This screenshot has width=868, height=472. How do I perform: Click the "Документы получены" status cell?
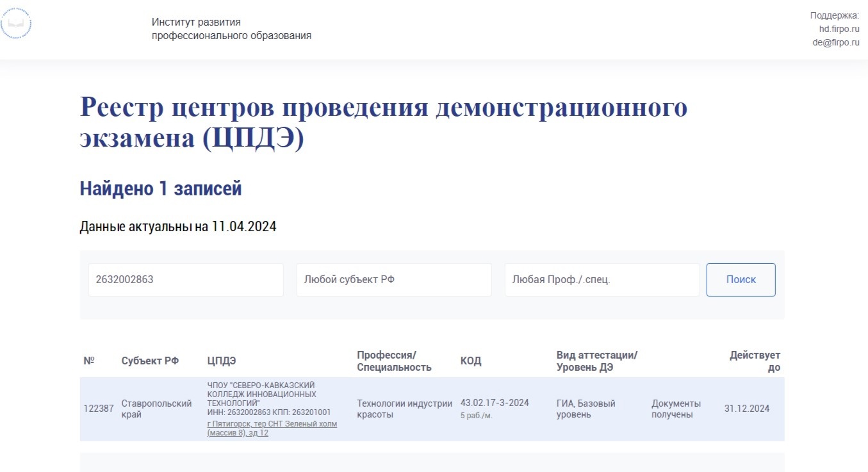click(676, 409)
